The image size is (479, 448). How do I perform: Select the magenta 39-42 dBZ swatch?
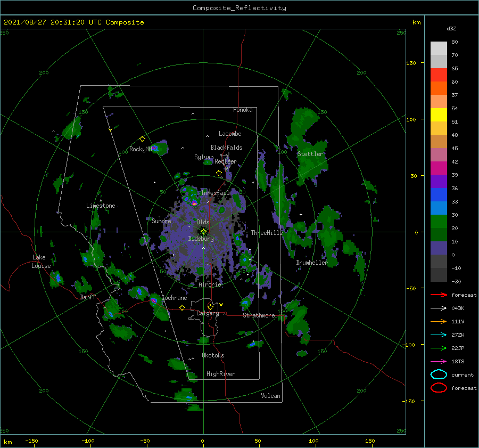click(x=439, y=168)
